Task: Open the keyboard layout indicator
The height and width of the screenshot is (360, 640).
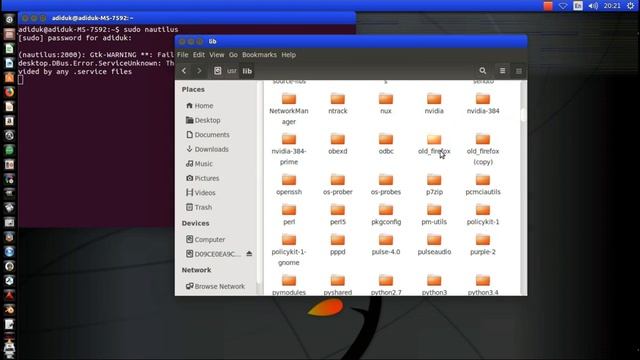Action: [x=578, y=6]
